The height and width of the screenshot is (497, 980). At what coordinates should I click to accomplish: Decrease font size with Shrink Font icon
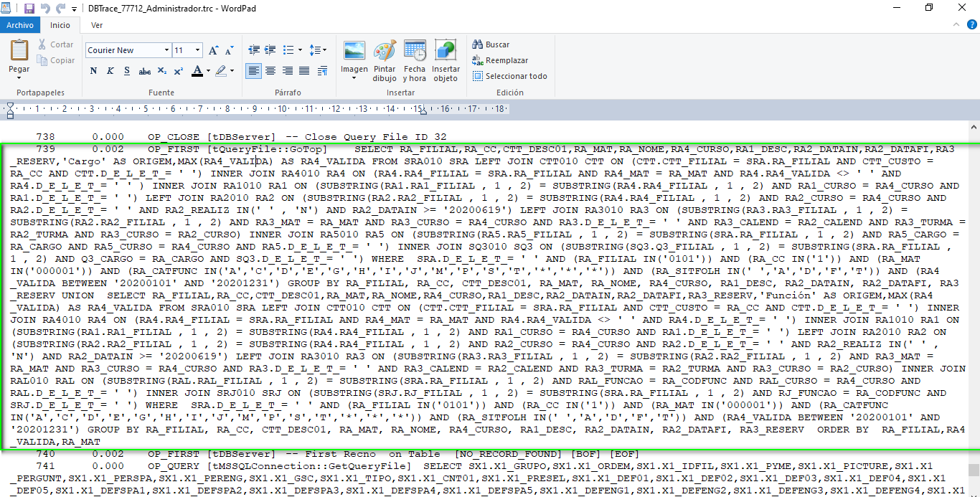[229, 50]
